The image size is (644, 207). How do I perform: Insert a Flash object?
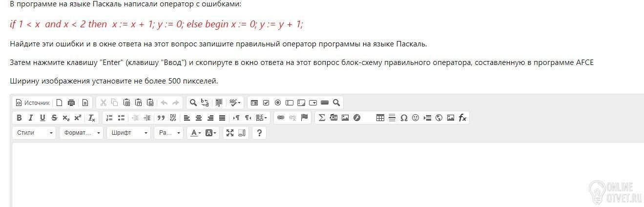pos(357,118)
